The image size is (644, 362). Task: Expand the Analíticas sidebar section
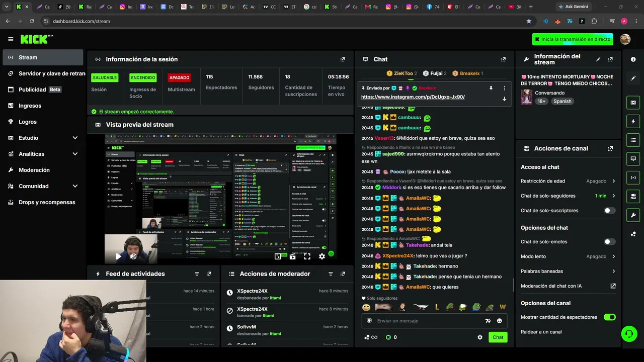coord(75,154)
